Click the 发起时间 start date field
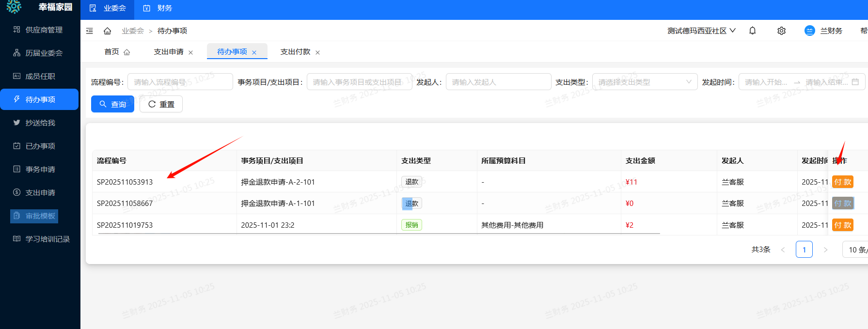The image size is (868, 329). pos(767,82)
